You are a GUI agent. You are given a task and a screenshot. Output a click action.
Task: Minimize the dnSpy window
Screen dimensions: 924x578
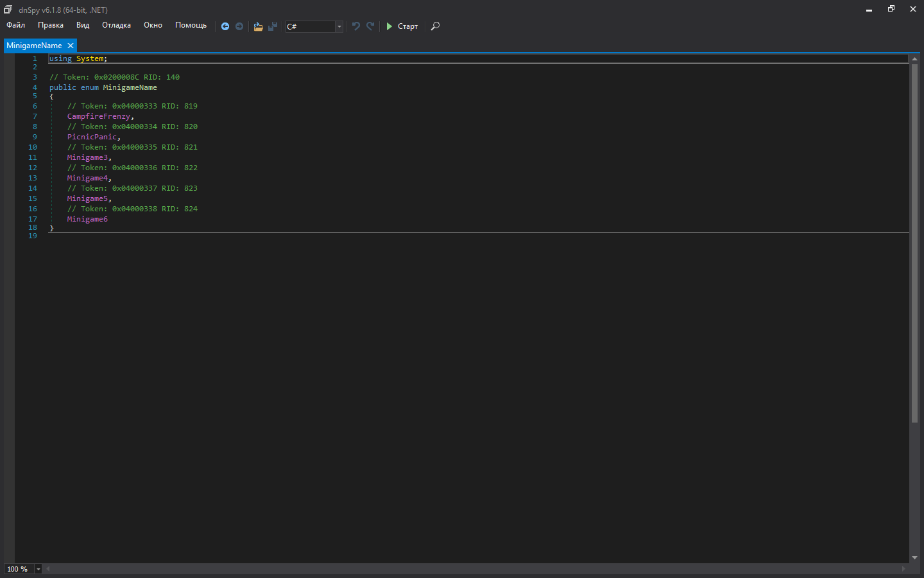click(x=869, y=10)
